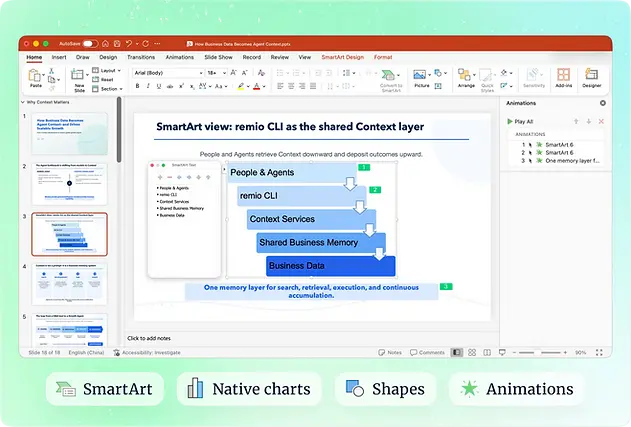
Task: Undo the last action
Action: (129, 43)
